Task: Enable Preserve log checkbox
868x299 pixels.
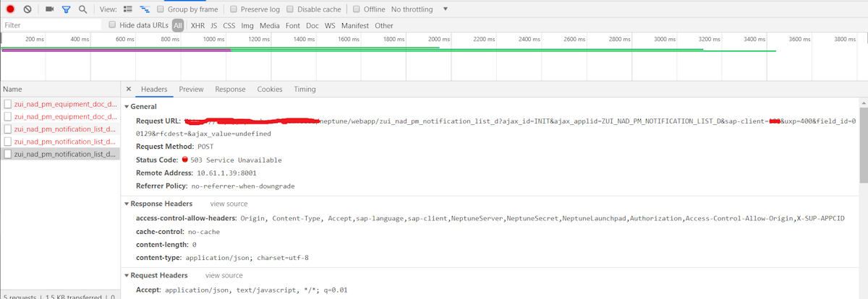Action: tap(234, 9)
